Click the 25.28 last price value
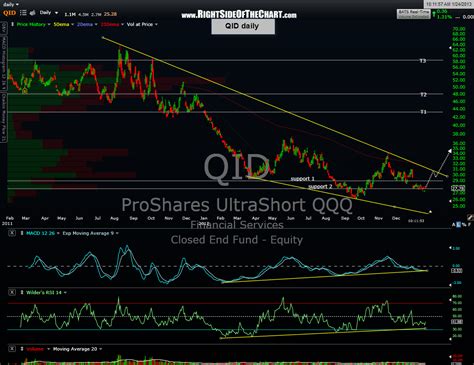Screen dimensions: 474x365 [x=110, y=14]
